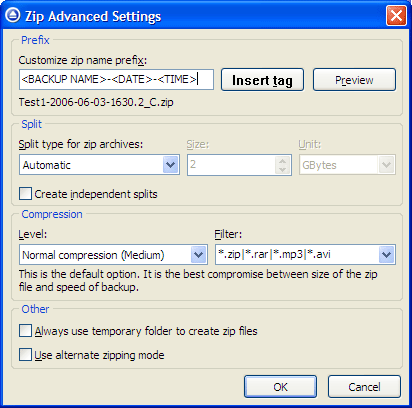Toggle Use alternate zipping mode checkbox
Viewport: 412px width, 408px height.
pyautogui.click(x=25, y=355)
